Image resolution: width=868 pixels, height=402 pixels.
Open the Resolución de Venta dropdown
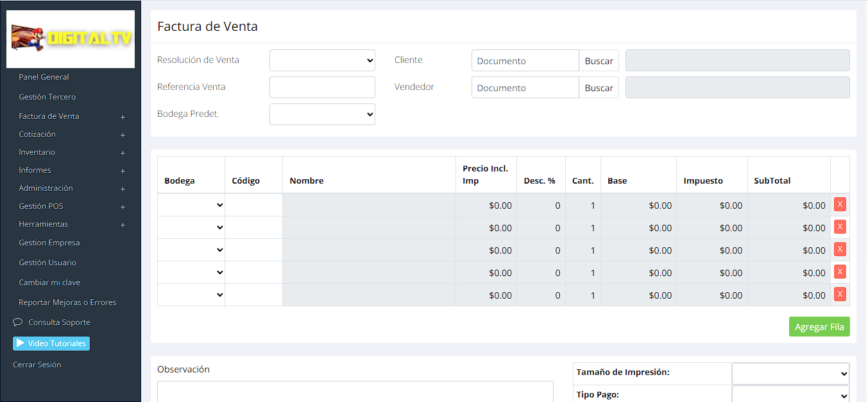pos(322,60)
